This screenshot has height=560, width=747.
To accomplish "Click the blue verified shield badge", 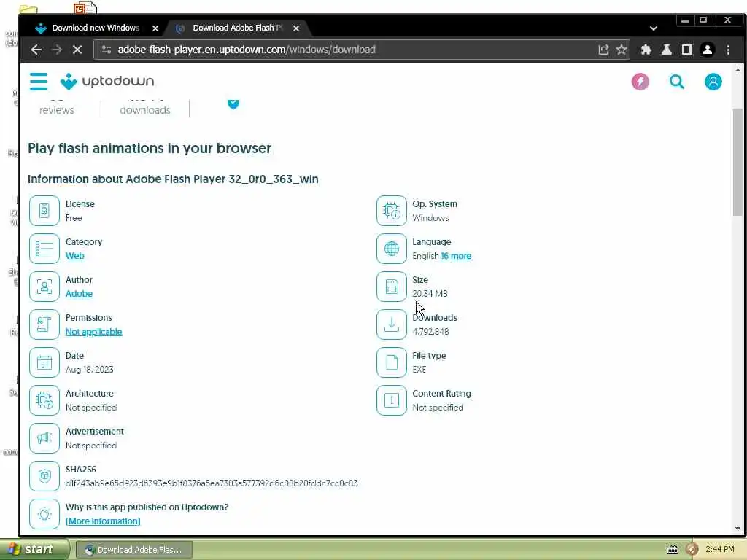I will point(233,104).
